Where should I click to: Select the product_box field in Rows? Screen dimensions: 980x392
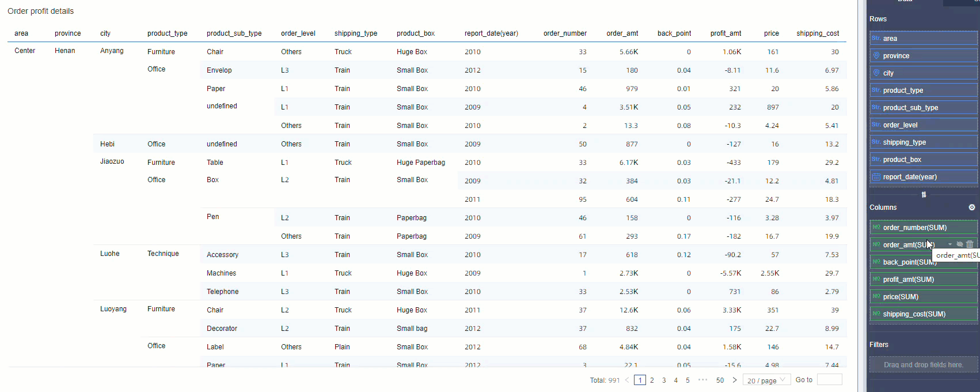pos(924,160)
